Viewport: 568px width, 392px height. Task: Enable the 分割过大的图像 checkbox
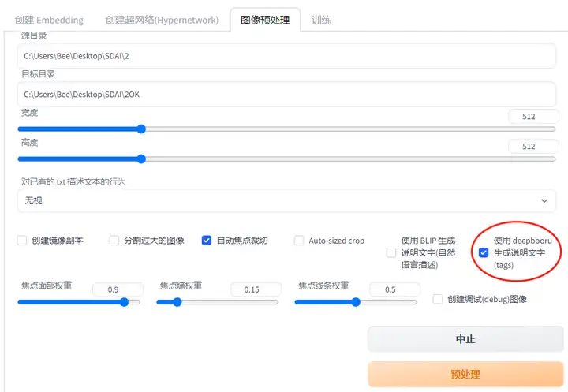pos(114,241)
